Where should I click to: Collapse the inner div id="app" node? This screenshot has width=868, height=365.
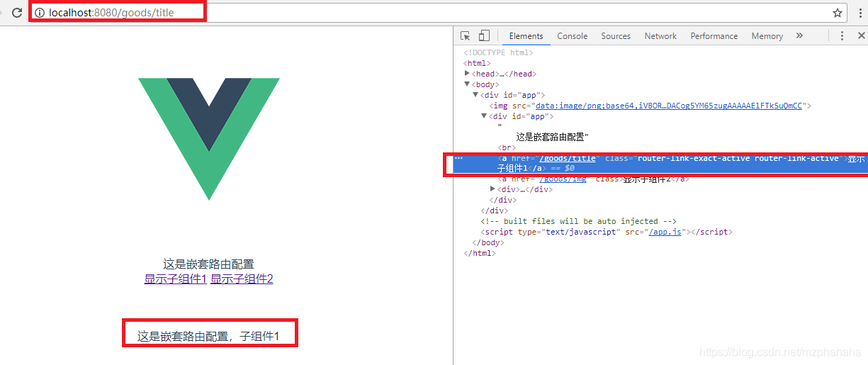tap(484, 116)
